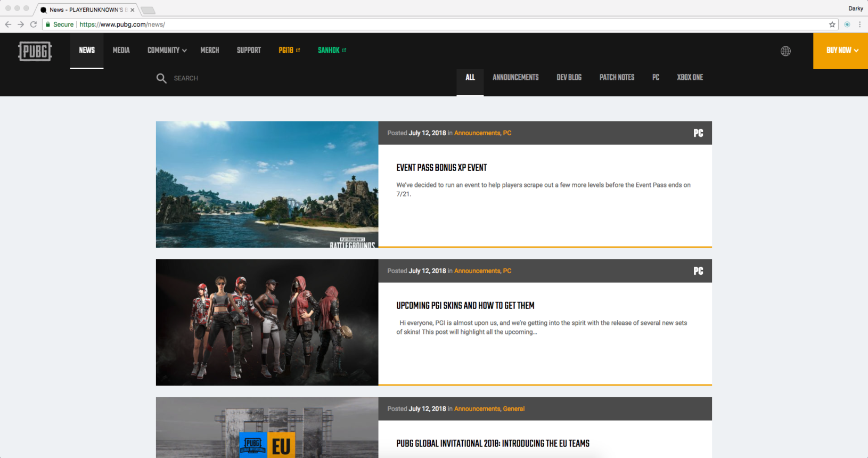Open the Support nav item
The height and width of the screenshot is (458, 868).
[249, 50]
